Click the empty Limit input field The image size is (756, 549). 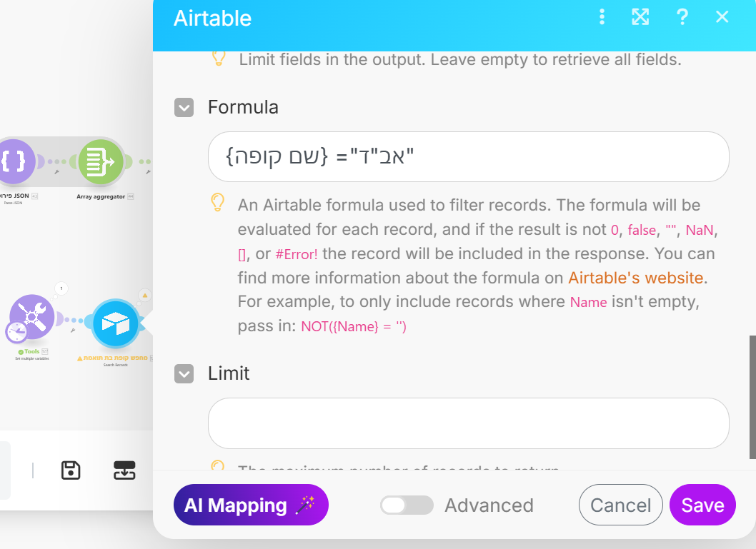(x=468, y=423)
